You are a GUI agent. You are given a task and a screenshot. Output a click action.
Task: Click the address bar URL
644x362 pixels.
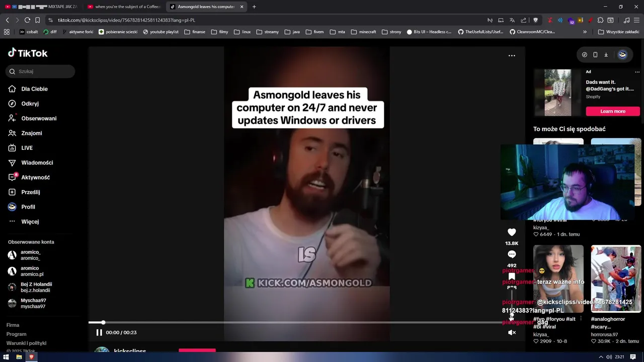(126, 20)
